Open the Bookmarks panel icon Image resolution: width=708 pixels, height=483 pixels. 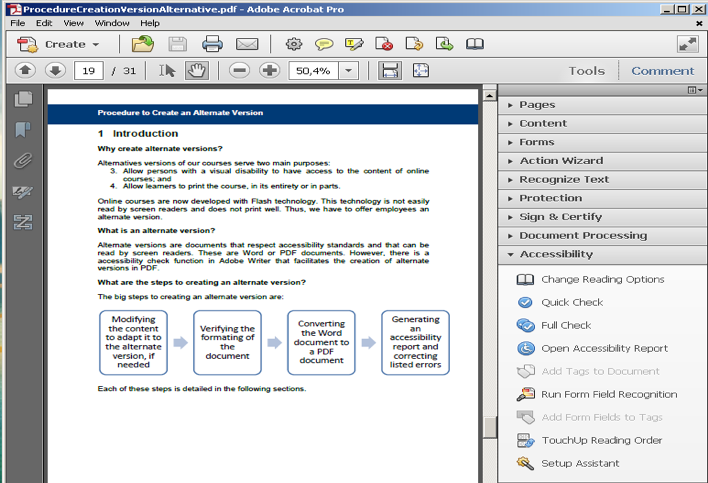pyautogui.click(x=23, y=130)
